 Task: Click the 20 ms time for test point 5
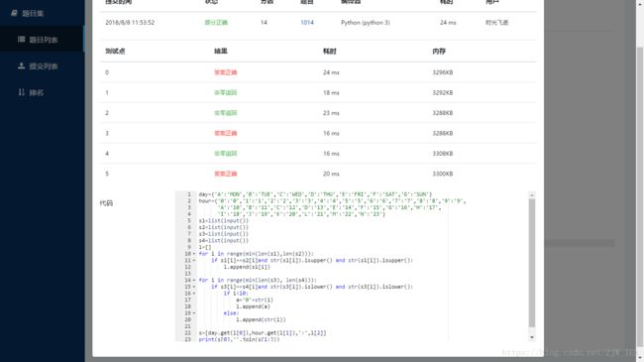(331, 174)
